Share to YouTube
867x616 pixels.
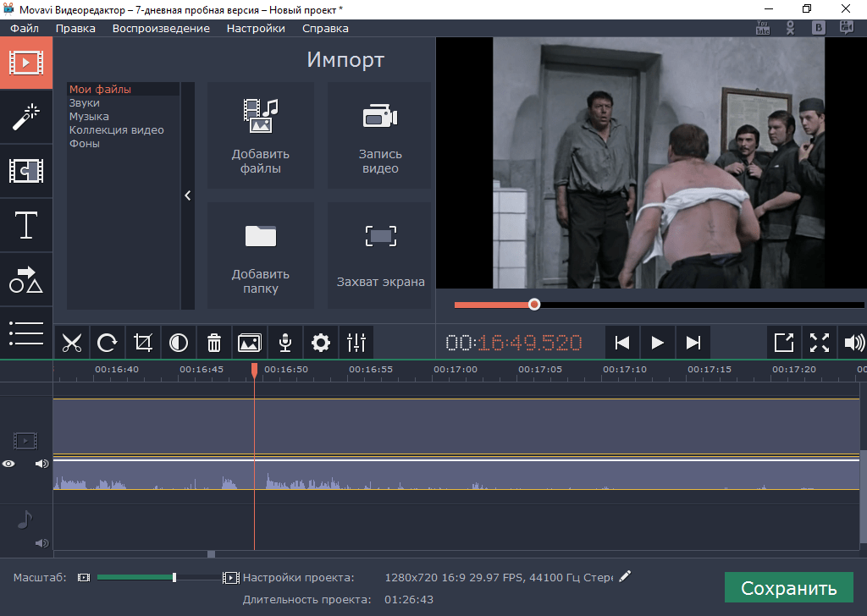(x=763, y=28)
